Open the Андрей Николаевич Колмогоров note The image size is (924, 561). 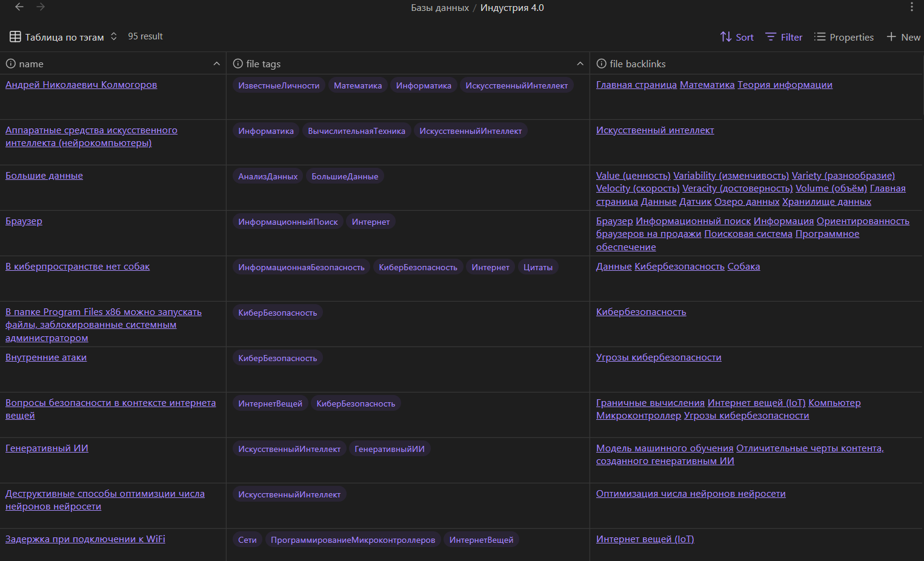pos(81,85)
